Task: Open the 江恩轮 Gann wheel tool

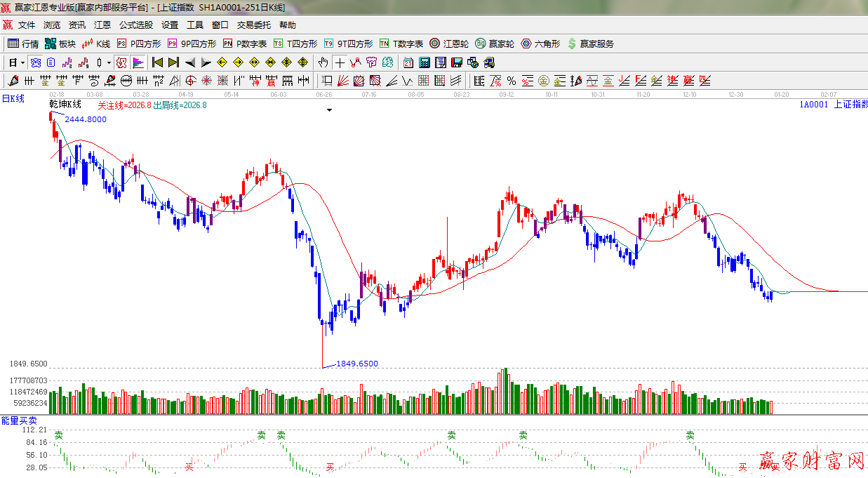Action: (435, 44)
